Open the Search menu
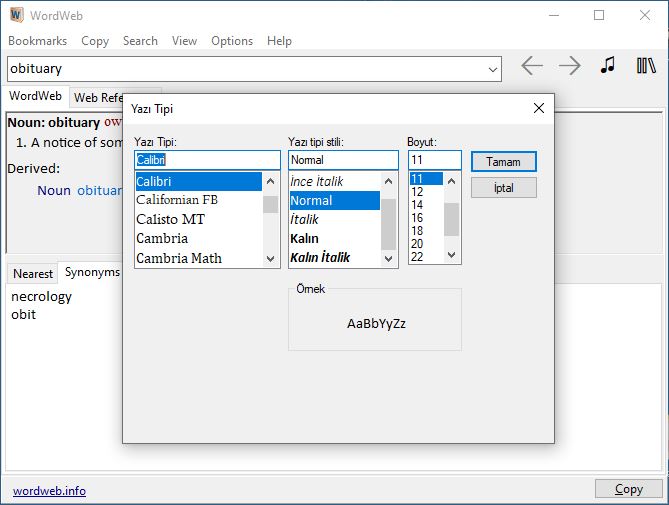This screenshot has width=669, height=505. (x=140, y=41)
